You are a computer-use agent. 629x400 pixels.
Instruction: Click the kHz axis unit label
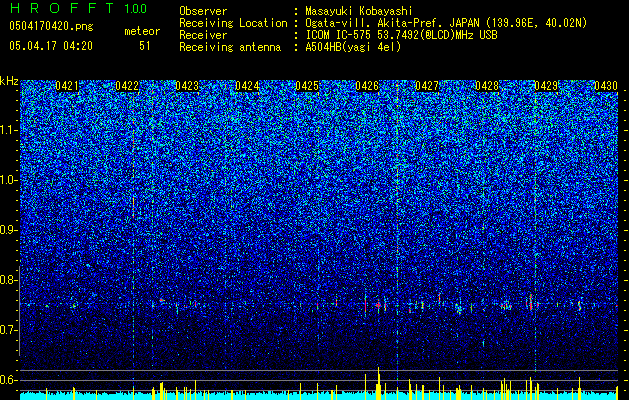(9, 81)
